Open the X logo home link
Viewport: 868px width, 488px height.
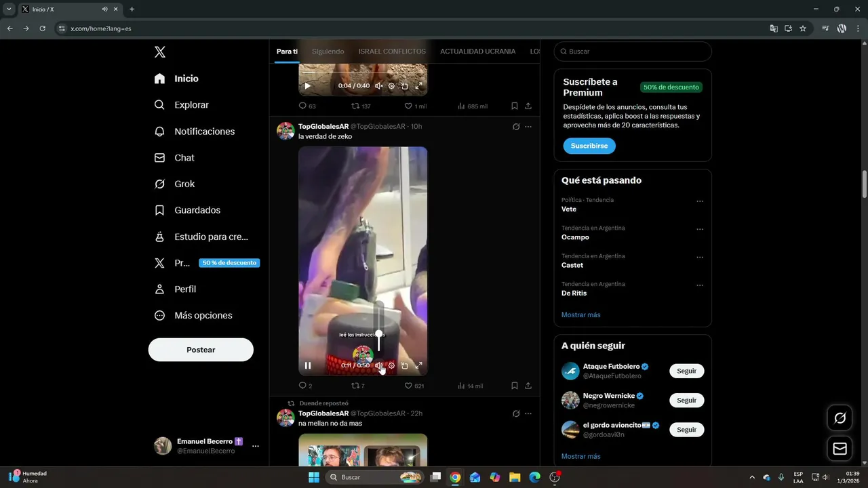point(159,52)
